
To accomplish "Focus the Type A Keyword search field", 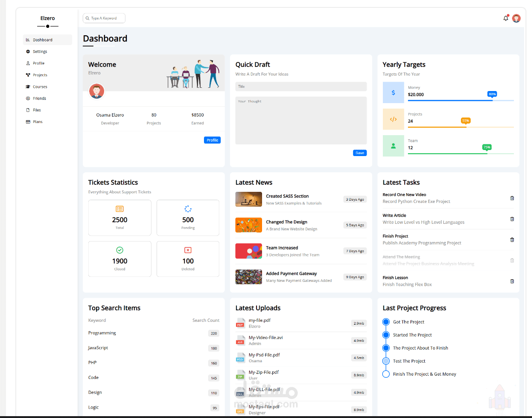I will [104, 18].
